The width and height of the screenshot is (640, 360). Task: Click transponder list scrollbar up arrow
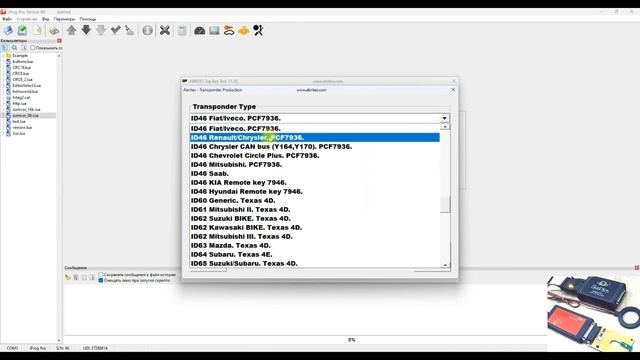point(445,127)
